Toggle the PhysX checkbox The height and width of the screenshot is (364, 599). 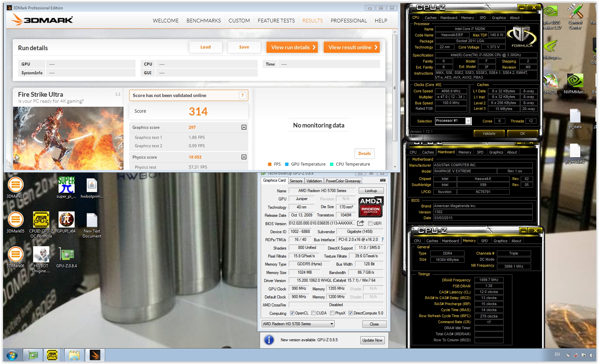(332, 313)
